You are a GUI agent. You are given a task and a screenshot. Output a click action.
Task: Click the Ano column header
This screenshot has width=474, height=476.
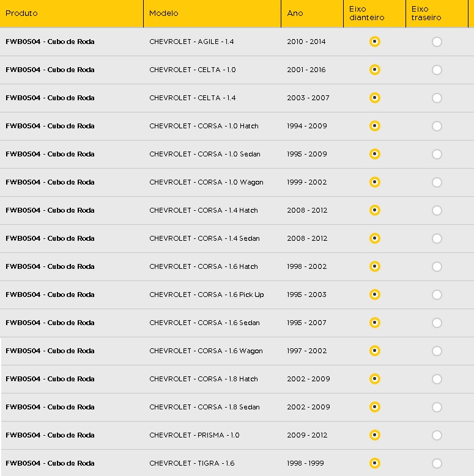pyautogui.click(x=312, y=13)
